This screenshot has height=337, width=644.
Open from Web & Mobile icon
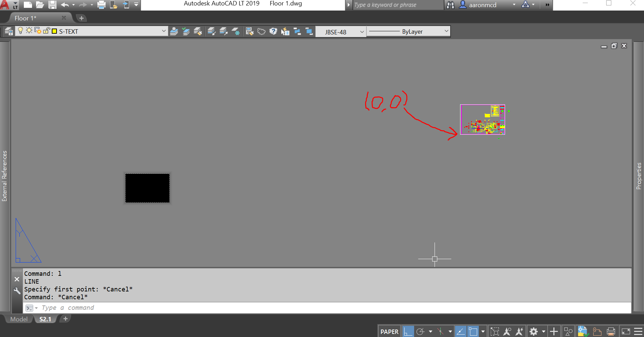tap(114, 5)
